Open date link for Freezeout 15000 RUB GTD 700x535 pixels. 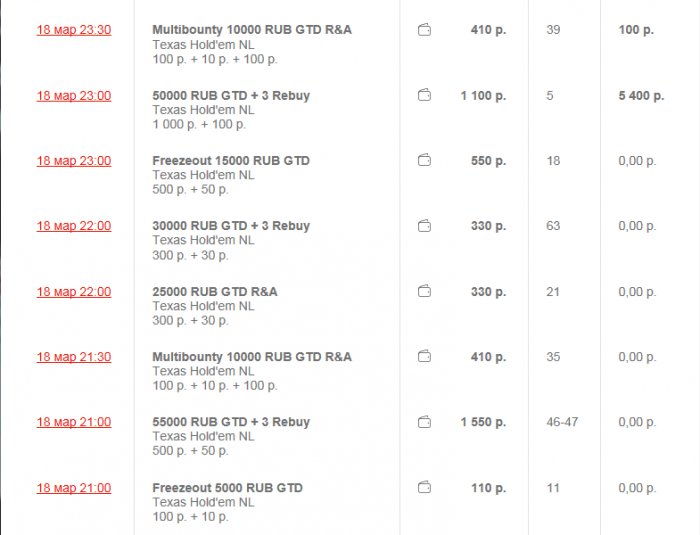74,161
